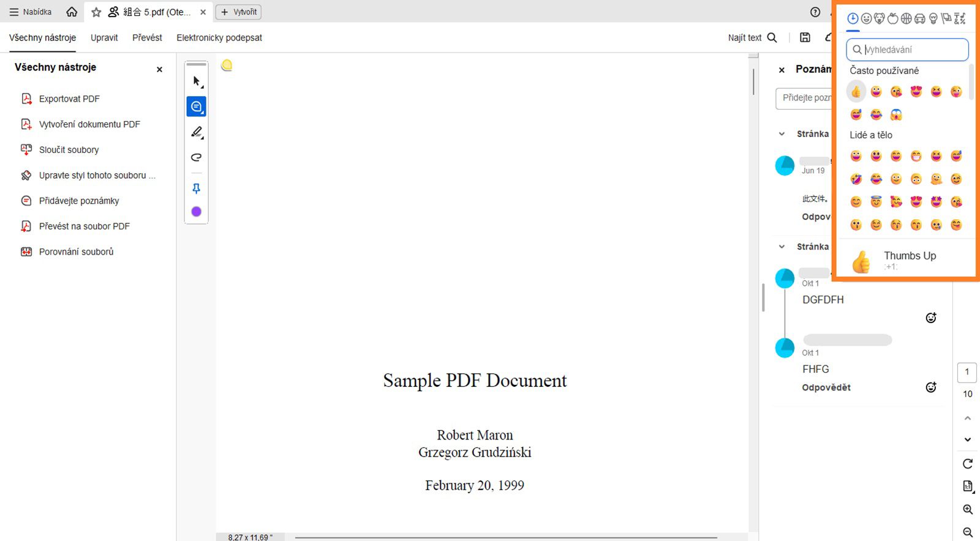980x541 pixels.
Task: Go to next page with down chevron
Action: (x=968, y=439)
